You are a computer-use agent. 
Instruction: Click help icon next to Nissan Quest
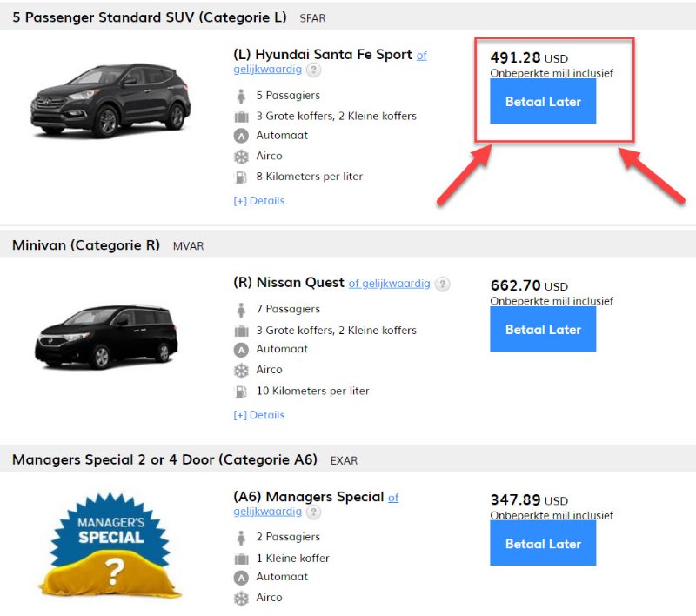coord(443,285)
